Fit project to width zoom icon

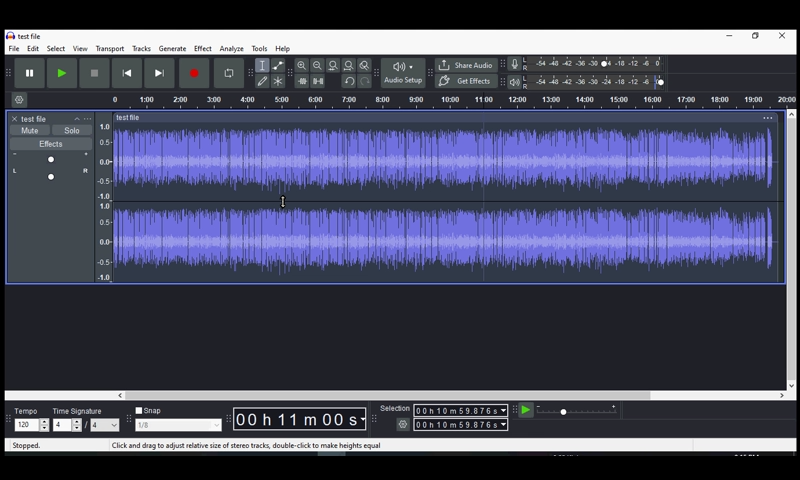tap(348, 65)
